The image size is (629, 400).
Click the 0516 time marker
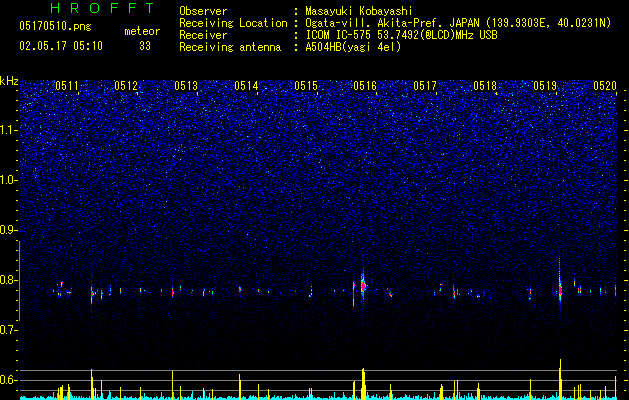(x=365, y=86)
